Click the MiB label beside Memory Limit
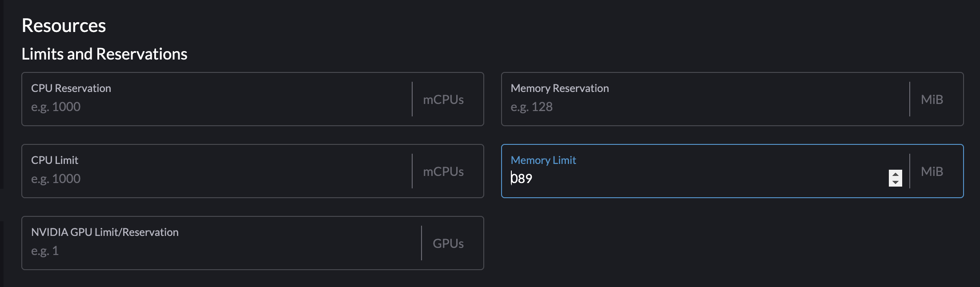The image size is (980, 287). [932, 171]
